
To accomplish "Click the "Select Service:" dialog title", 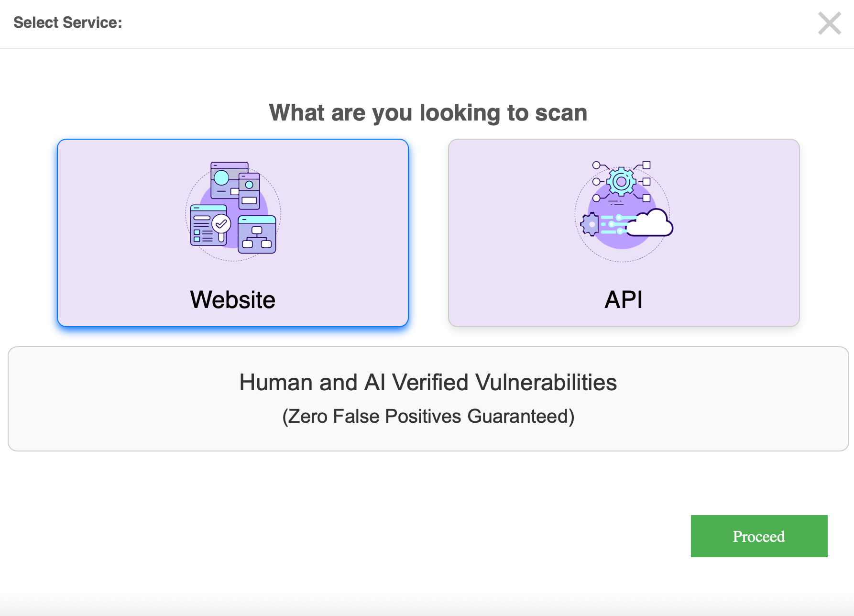I will (x=68, y=22).
